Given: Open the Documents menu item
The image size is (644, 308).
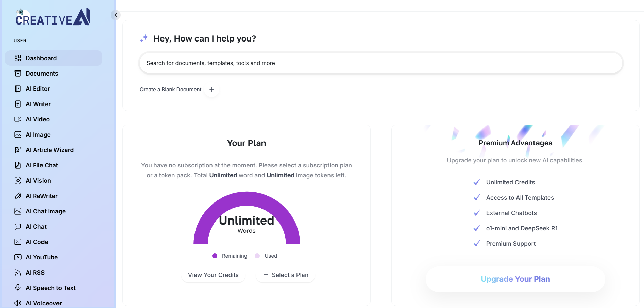Looking at the screenshot, I should [x=54, y=74].
